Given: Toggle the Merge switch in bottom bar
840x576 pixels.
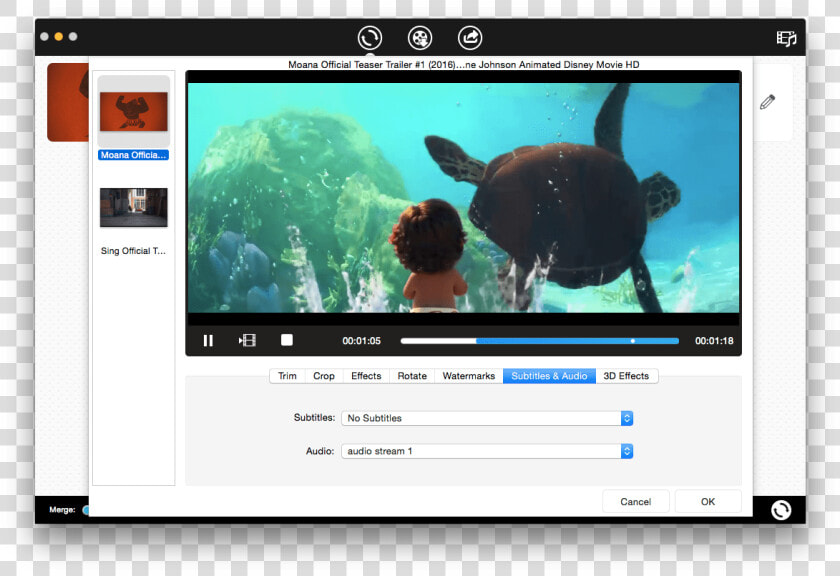Looking at the screenshot, I should coord(86,510).
